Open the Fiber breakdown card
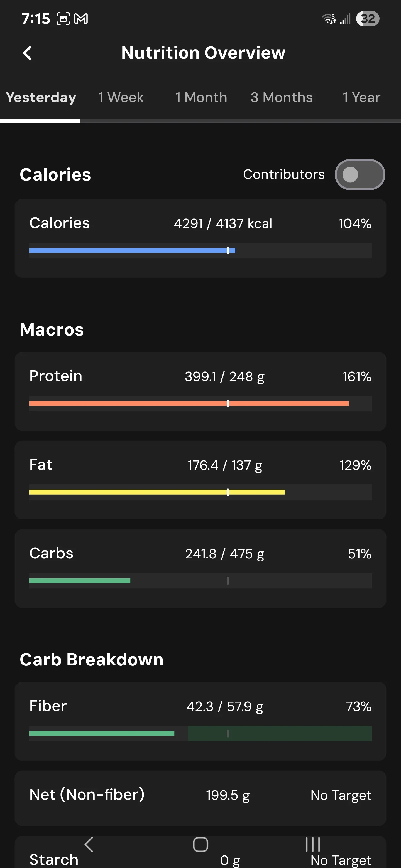Screen dimensions: 401x868 200,721
